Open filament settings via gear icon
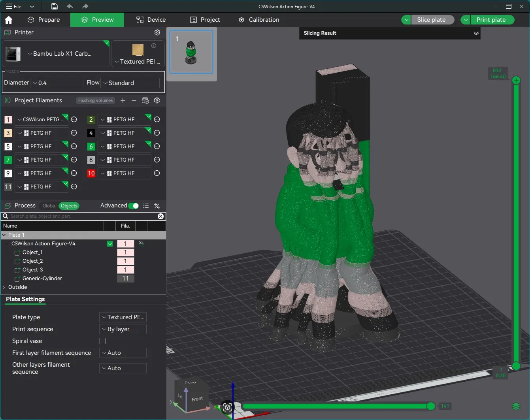This screenshot has width=530, height=420. coord(157,100)
